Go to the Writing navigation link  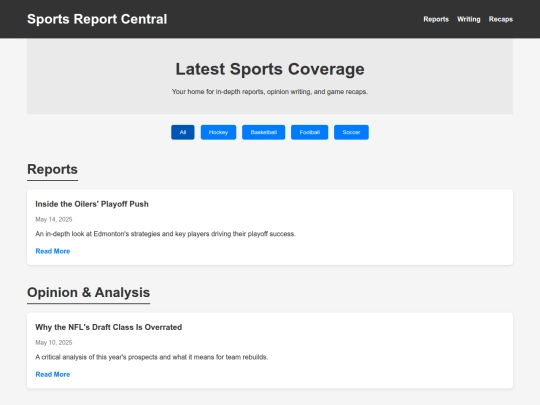point(469,19)
